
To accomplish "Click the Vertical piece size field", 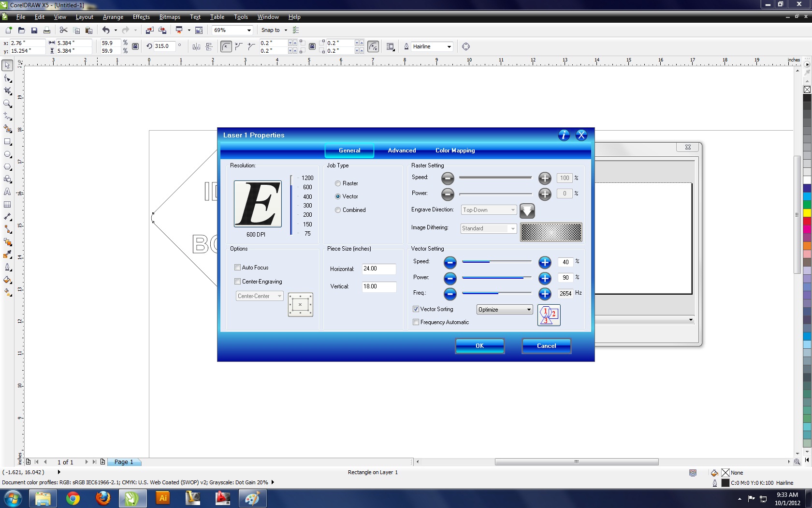I will point(379,286).
